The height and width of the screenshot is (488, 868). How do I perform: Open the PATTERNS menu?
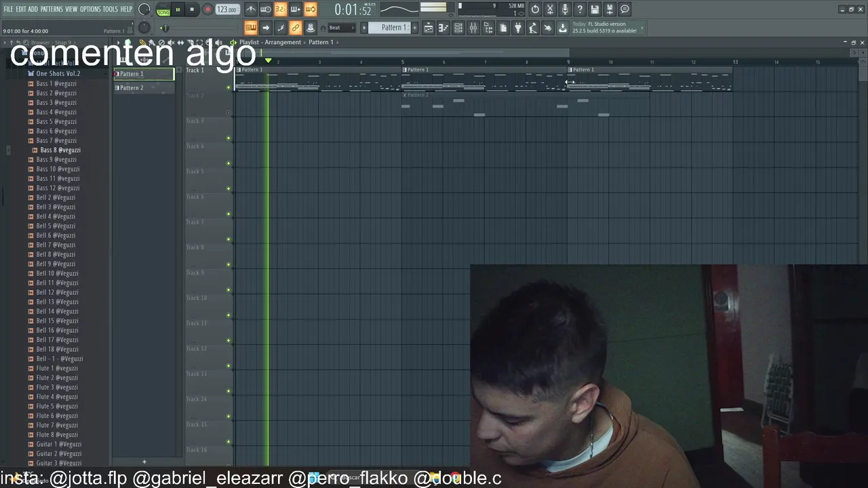pyautogui.click(x=52, y=9)
